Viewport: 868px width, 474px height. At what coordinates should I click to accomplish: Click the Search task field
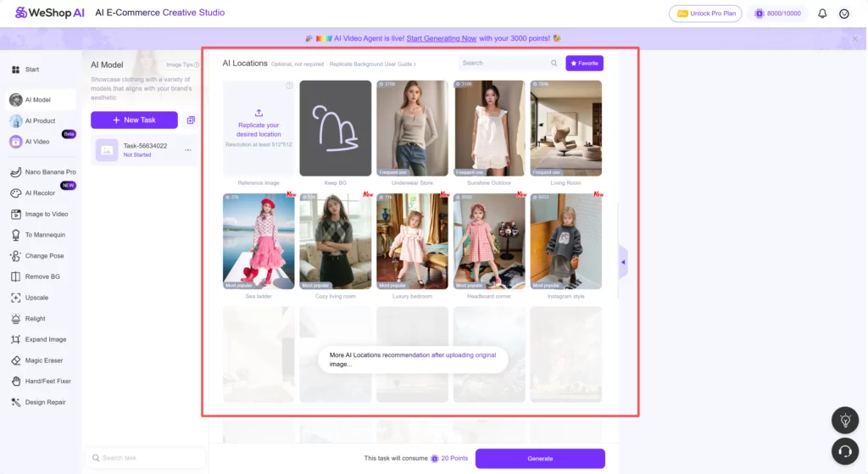[146, 458]
